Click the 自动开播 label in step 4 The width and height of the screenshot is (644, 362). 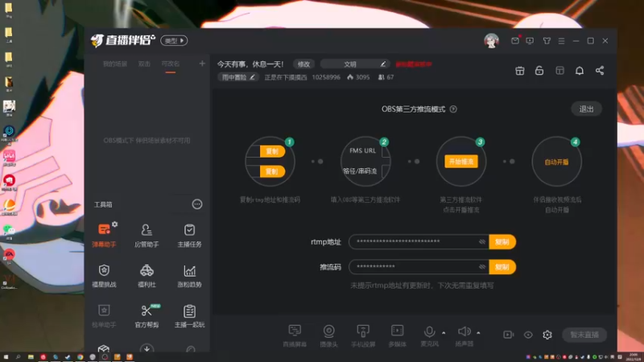tap(556, 162)
